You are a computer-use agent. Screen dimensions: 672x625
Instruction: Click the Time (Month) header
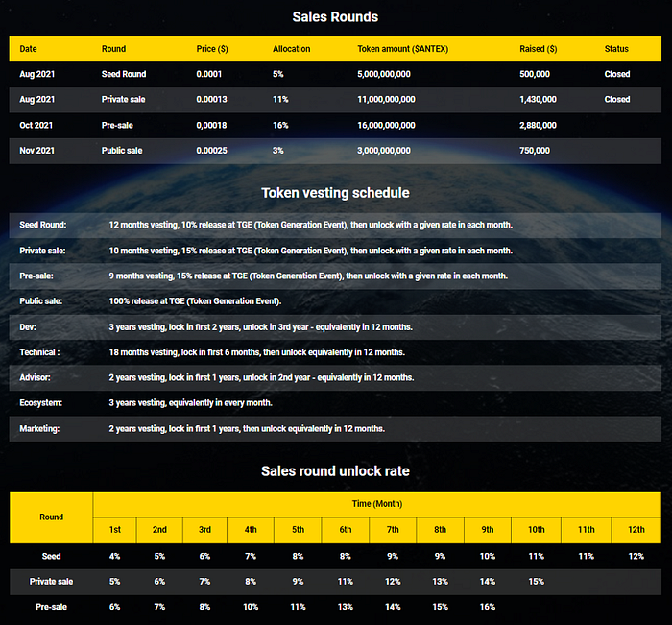[377, 504]
